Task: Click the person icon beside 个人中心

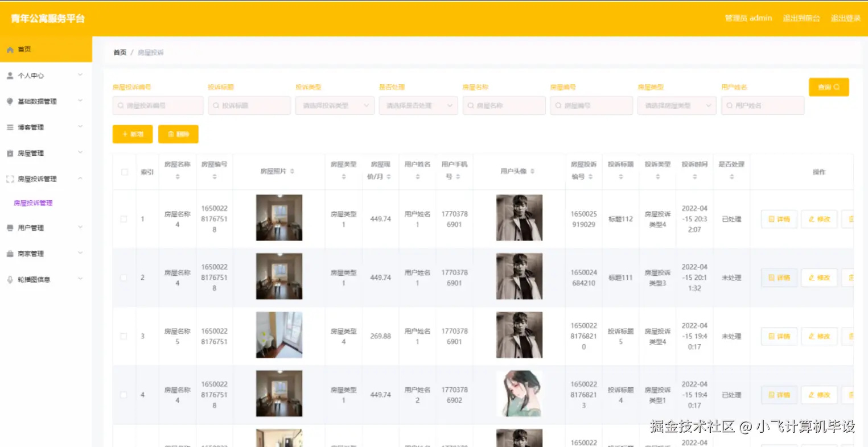Action: [x=10, y=76]
